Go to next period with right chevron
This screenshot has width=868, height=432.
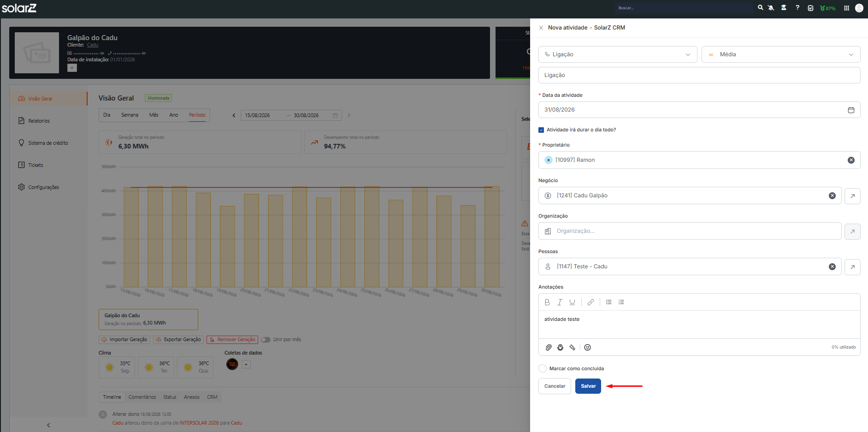[349, 115]
